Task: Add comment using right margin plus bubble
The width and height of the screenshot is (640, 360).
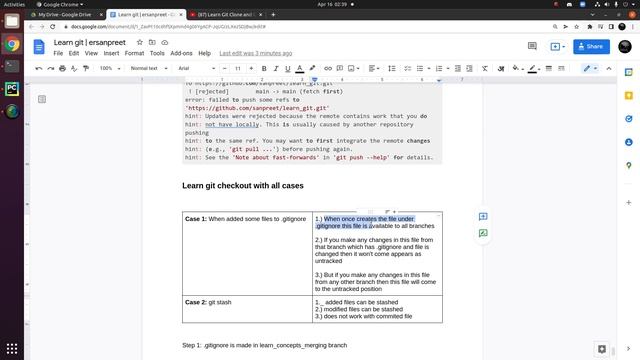Action: [x=483, y=216]
